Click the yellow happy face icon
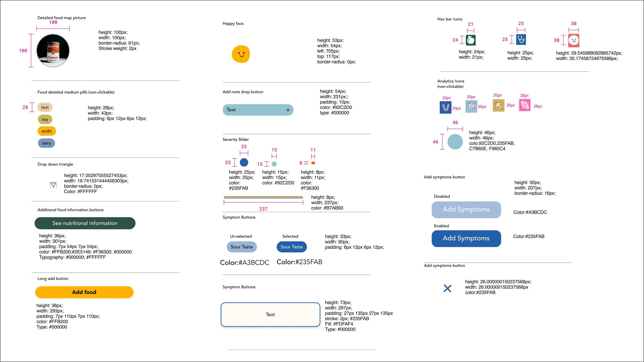This screenshot has height=362, width=644. [241, 54]
